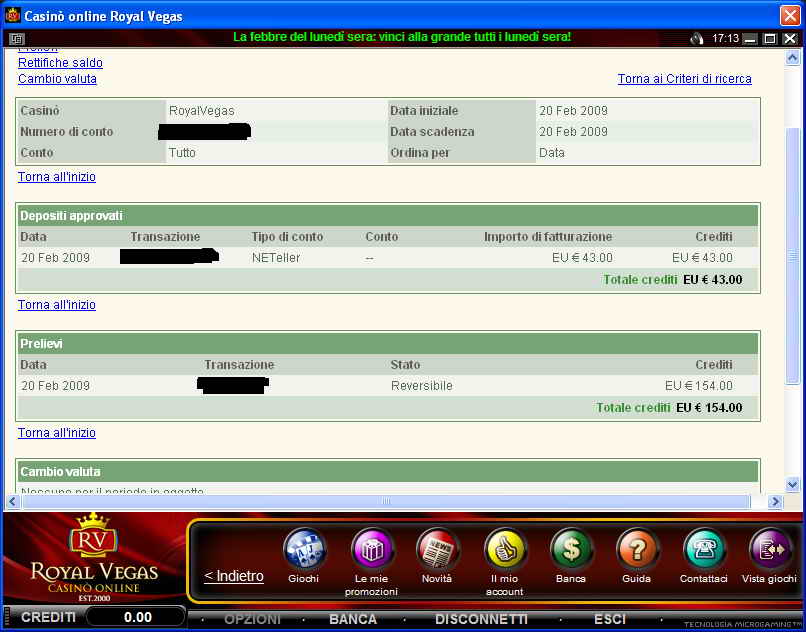Image resolution: width=806 pixels, height=632 pixels.
Task: Click the 17:13 clock in the casino bar
Action: coord(725,39)
